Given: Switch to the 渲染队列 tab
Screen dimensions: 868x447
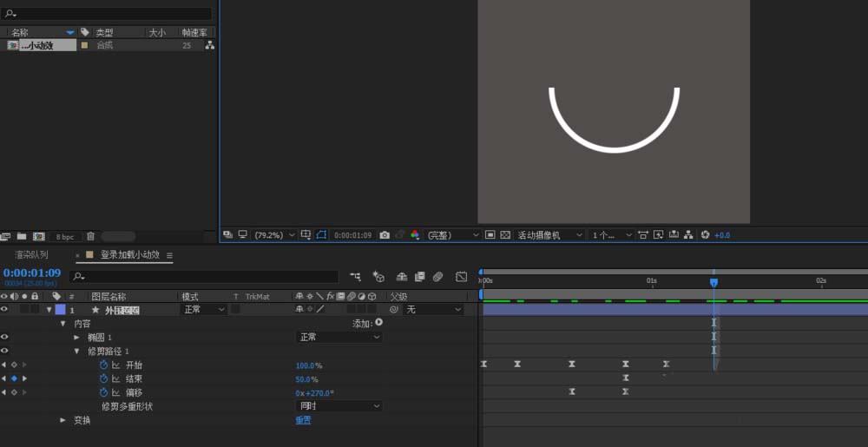Looking at the screenshot, I should 32,255.
